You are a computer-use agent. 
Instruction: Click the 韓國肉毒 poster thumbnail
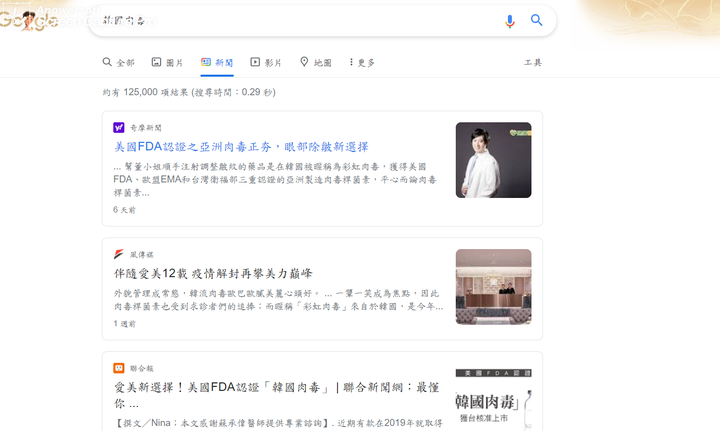coord(493,397)
